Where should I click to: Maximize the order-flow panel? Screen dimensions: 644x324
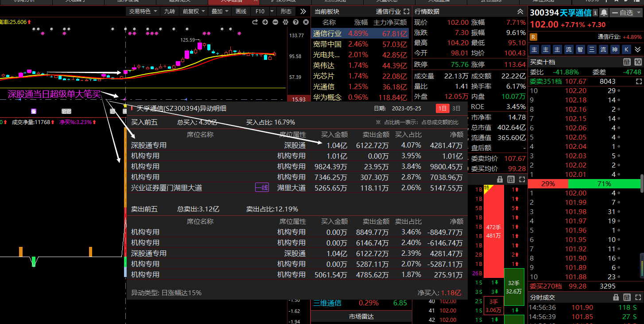pyautogui.click(x=521, y=180)
